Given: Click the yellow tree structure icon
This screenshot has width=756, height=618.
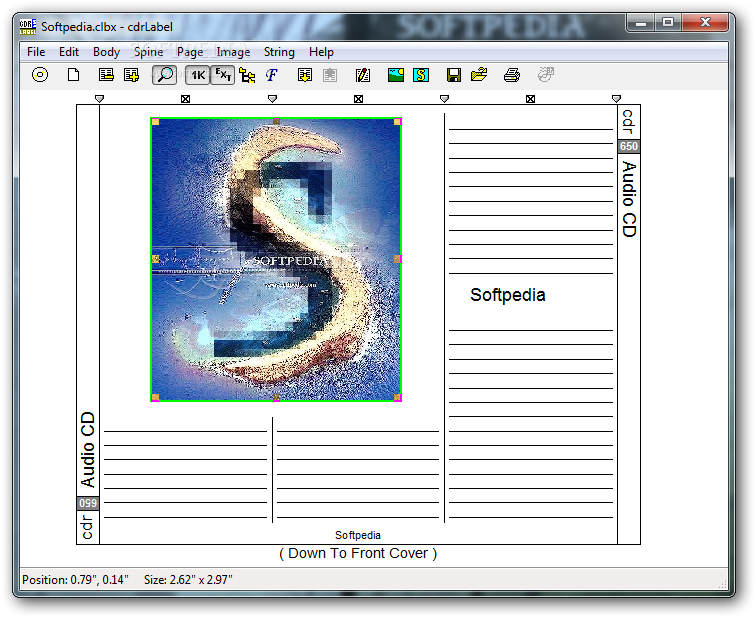Looking at the screenshot, I should (247, 76).
